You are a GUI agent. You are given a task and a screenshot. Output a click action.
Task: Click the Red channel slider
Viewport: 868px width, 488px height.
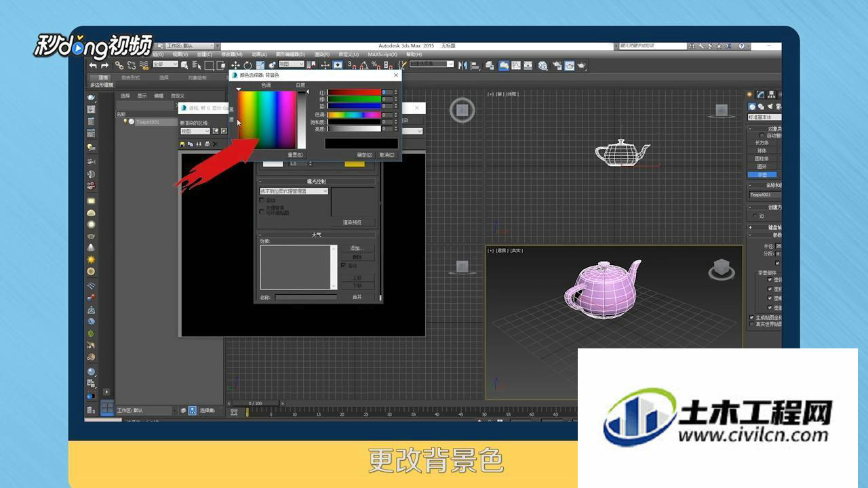pos(354,91)
